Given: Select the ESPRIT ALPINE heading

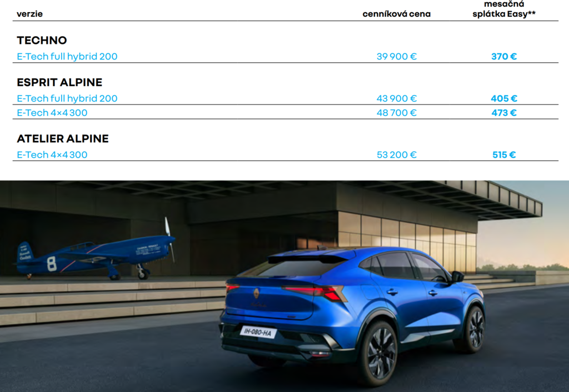Looking at the screenshot, I should (x=59, y=83).
